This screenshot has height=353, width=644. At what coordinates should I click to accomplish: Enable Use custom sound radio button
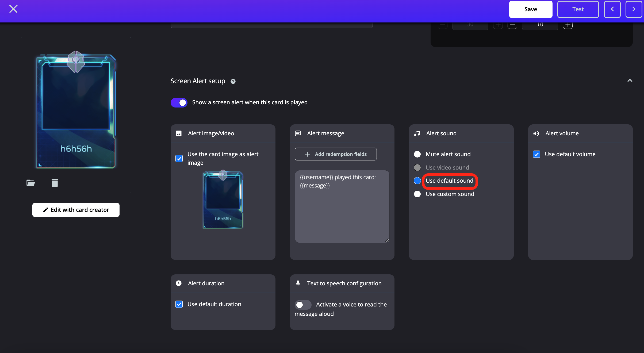pos(417,193)
